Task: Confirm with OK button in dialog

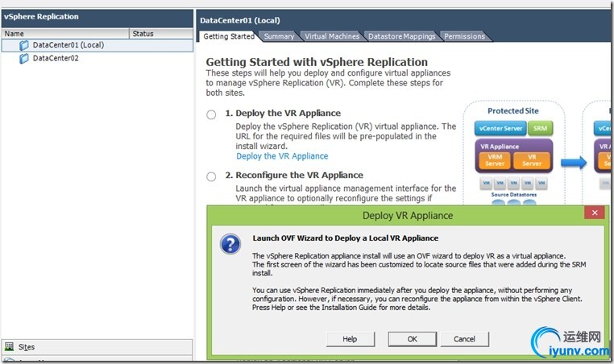Action: (x=413, y=339)
